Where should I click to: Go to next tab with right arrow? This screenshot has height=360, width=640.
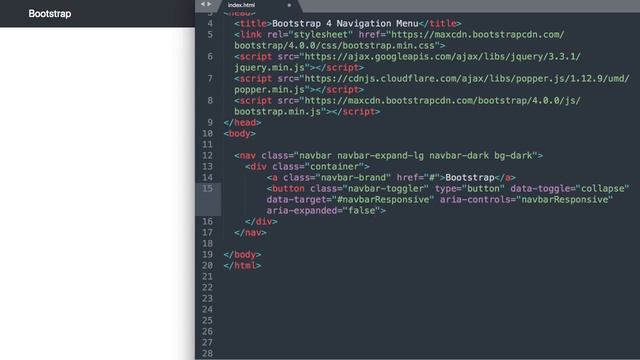209,4
